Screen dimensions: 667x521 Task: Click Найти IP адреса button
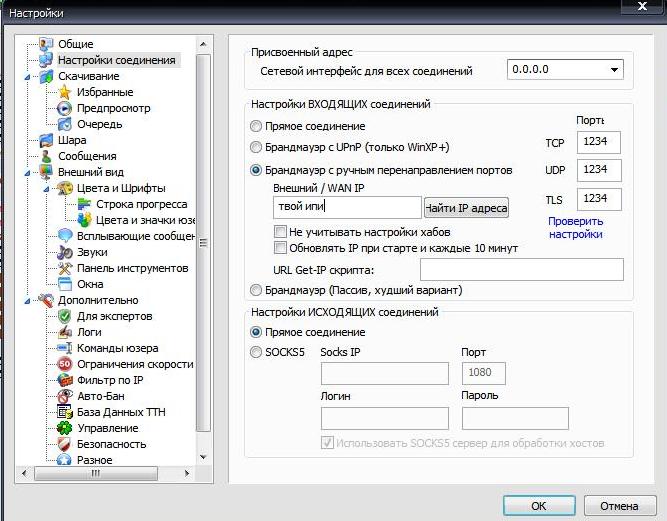(466, 208)
